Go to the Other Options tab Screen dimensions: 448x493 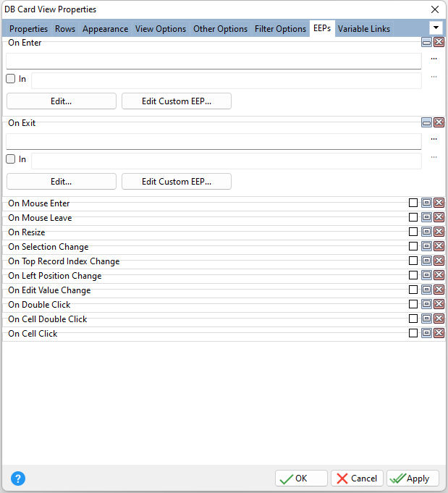coord(221,29)
